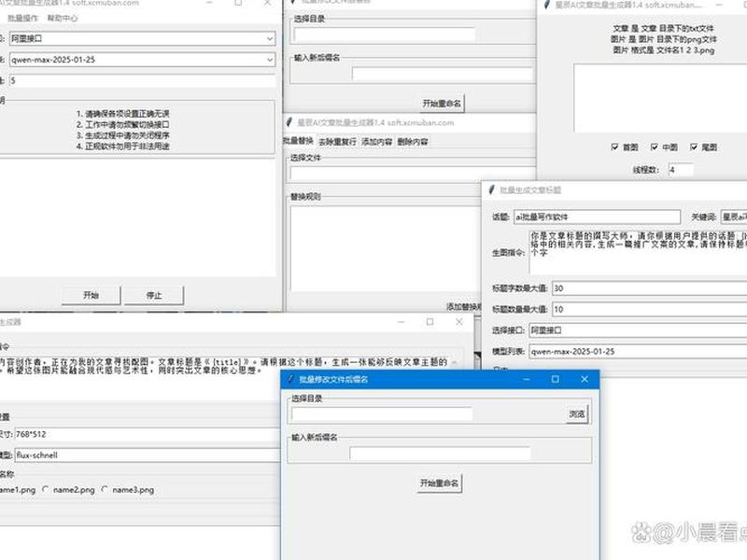
Task: Open the 帮助中心 menu
Action: click(x=62, y=18)
